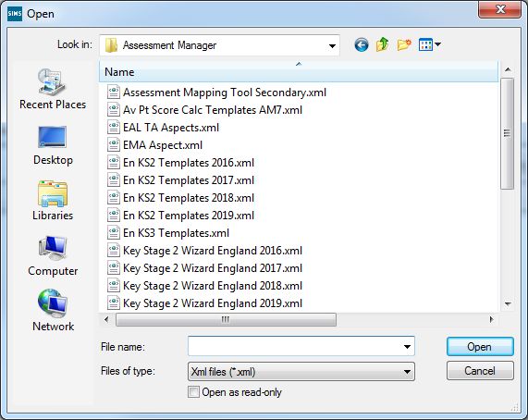Click the Cancel button
The width and height of the screenshot is (528, 420).
(x=480, y=371)
